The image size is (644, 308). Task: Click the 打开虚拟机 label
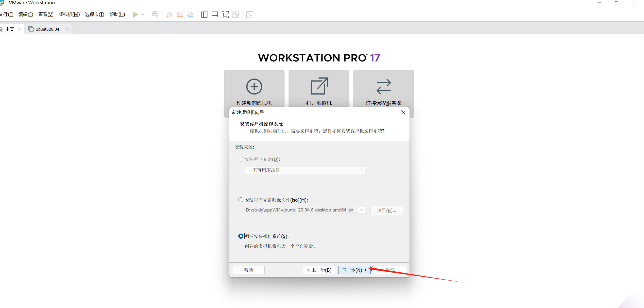[319, 103]
